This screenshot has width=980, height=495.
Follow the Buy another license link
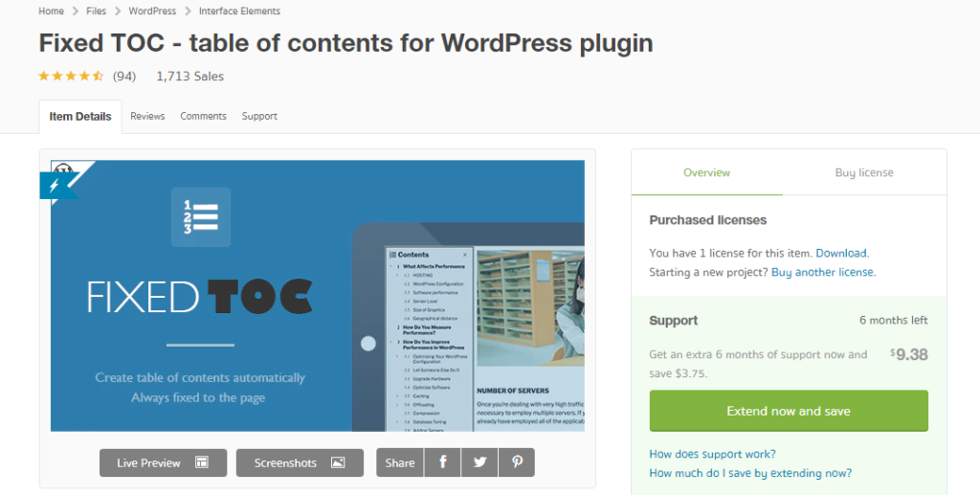(x=822, y=272)
